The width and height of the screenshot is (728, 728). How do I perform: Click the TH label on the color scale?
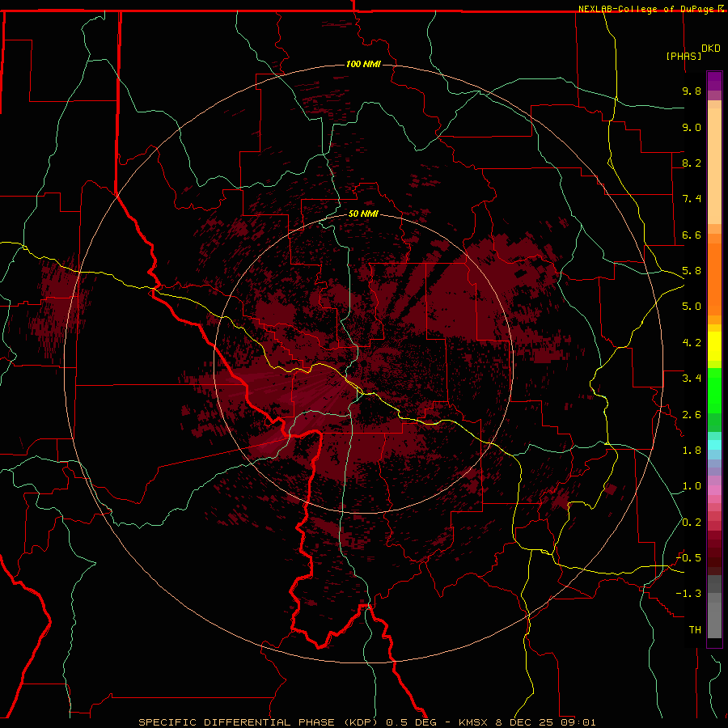click(695, 630)
